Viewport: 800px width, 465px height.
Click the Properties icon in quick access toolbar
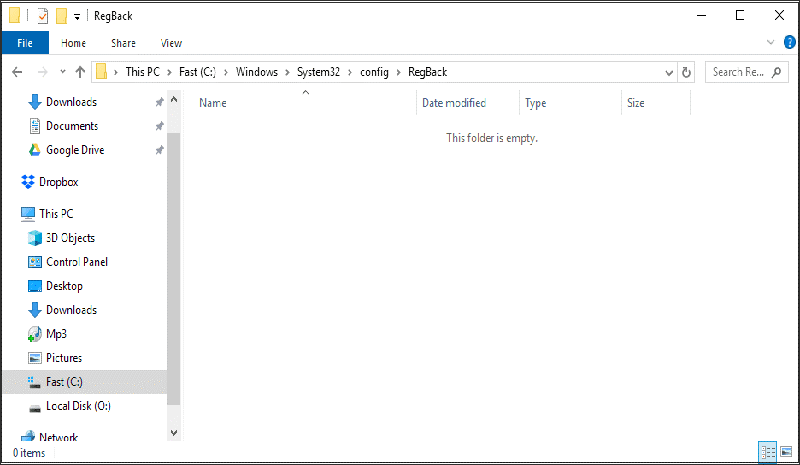tap(42, 16)
